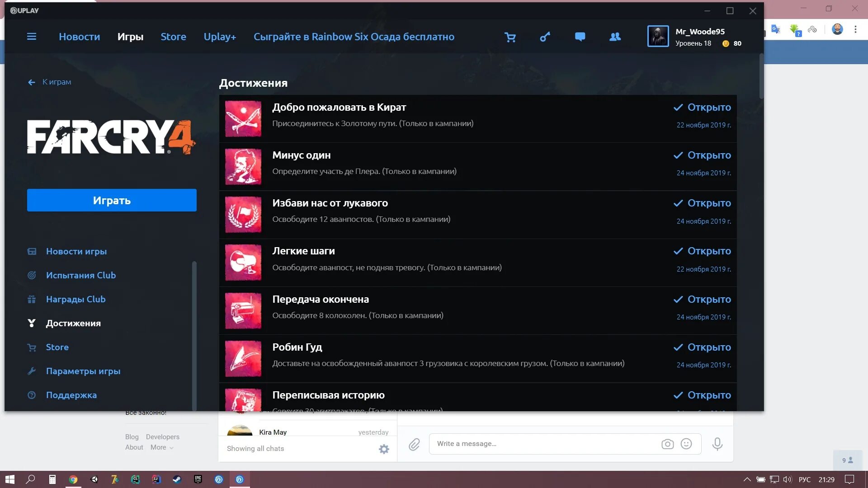Open the Uplay+ tab
This screenshot has width=868, height=488.
tap(220, 37)
